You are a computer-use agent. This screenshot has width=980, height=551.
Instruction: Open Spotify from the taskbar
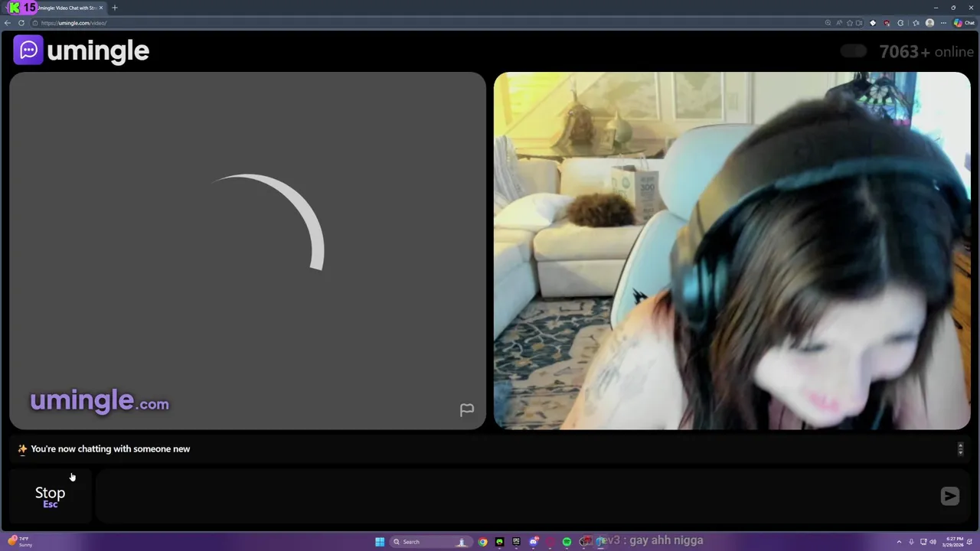click(x=567, y=542)
